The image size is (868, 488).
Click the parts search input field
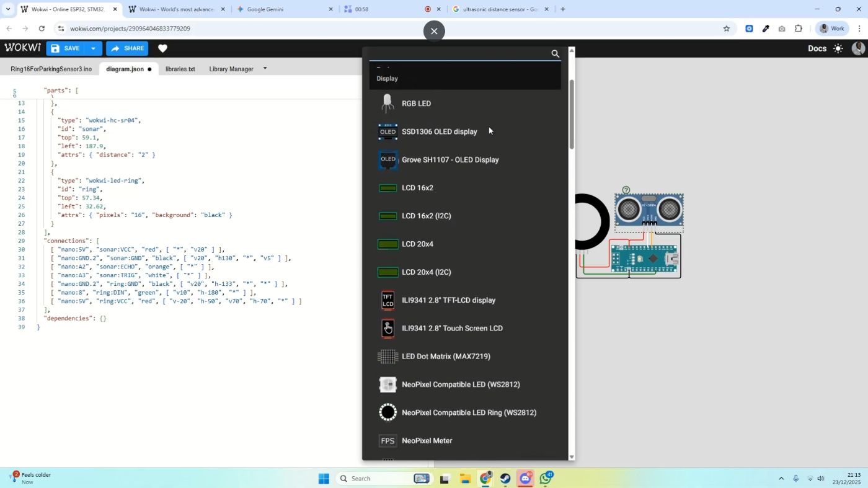(x=459, y=54)
